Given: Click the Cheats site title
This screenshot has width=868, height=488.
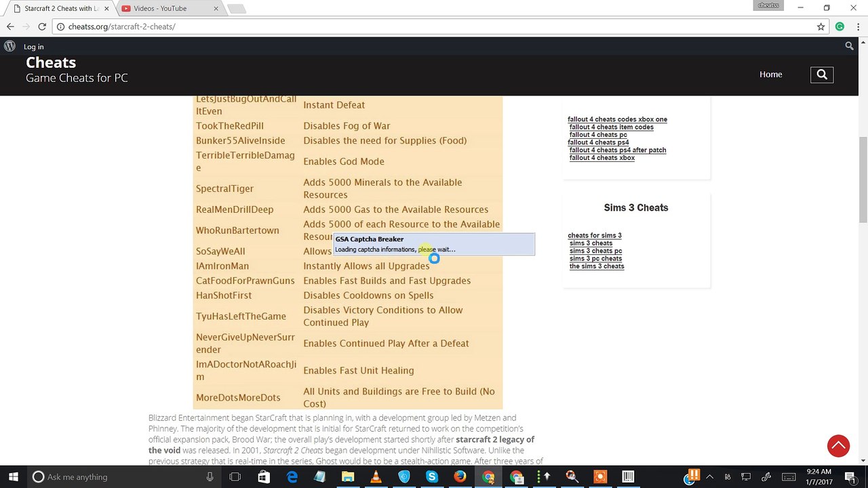Looking at the screenshot, I should pos(51,62).
